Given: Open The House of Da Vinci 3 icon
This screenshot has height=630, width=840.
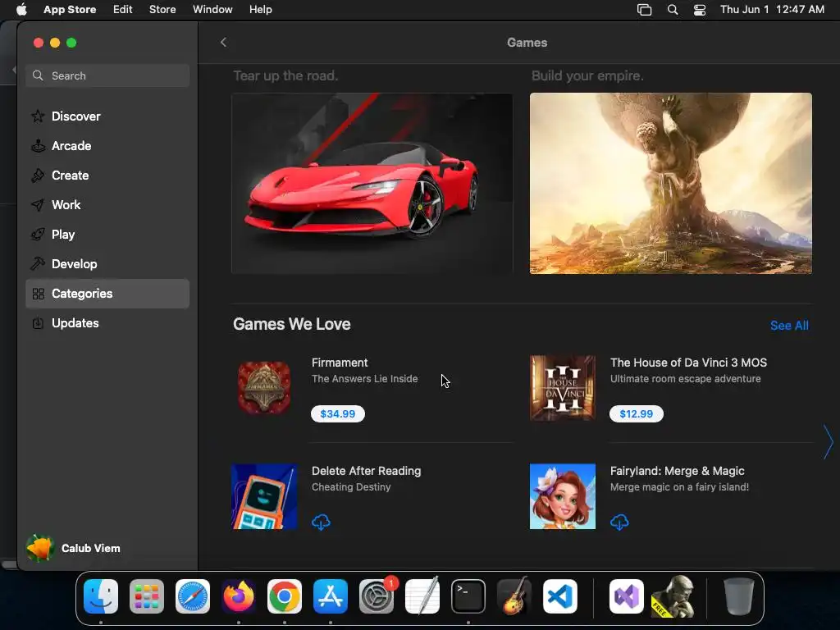Looking at the screenshot, I should pos(563,388).
